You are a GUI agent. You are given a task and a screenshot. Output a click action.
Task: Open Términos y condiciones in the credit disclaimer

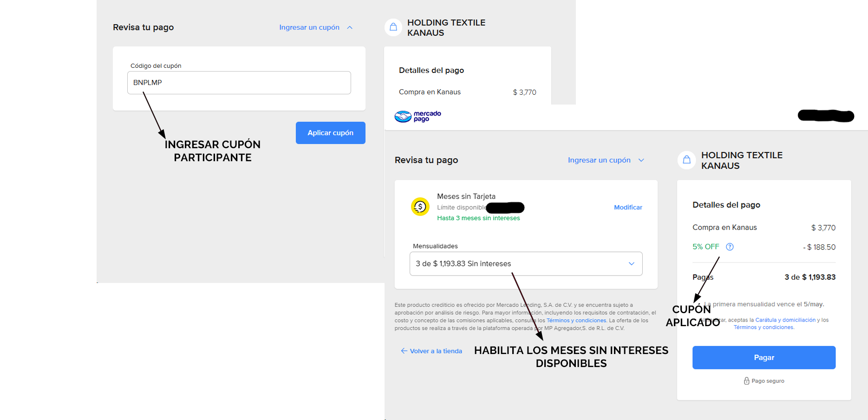[576, 321]
